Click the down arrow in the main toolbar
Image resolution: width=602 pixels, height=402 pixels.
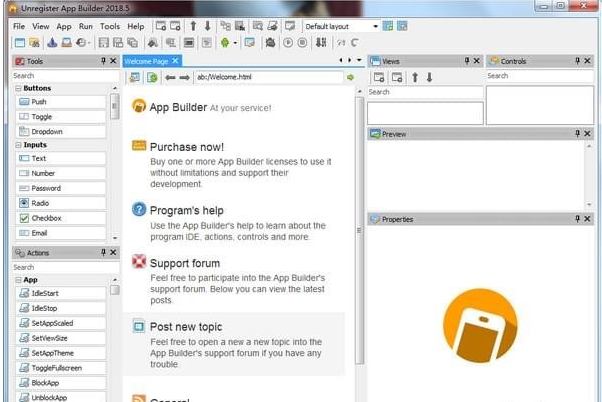pos(207,26)
